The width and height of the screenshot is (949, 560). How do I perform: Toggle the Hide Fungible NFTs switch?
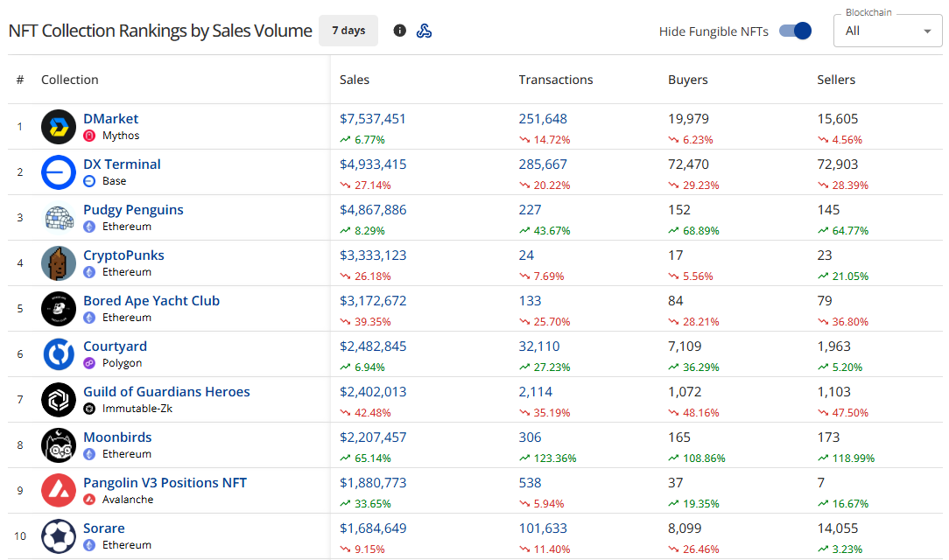click(x=795, y=31)
